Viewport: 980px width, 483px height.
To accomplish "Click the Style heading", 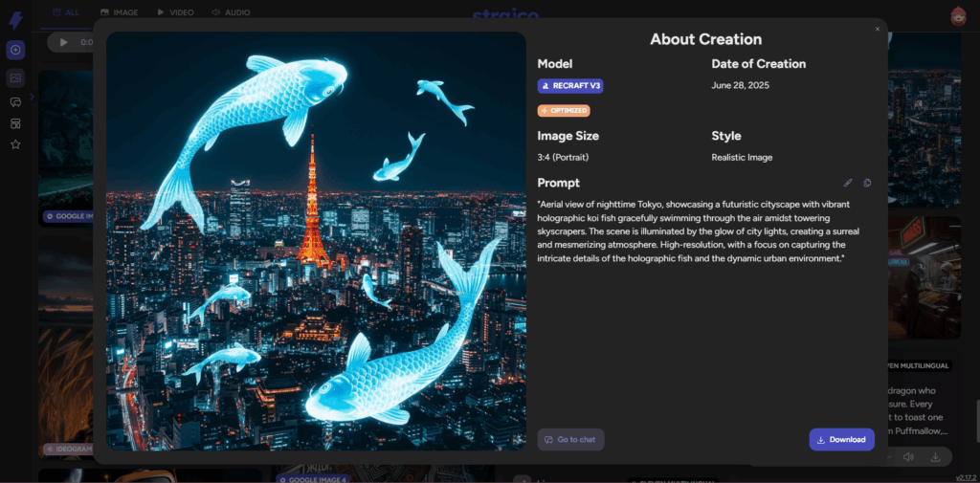I will coord(725,136).
